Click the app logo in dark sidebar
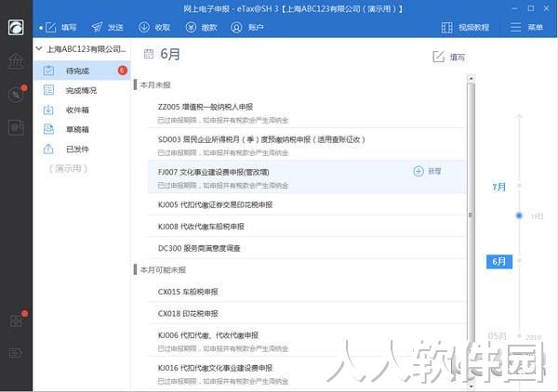The height and width of the screenshot is (392, 558). [16, 27]
